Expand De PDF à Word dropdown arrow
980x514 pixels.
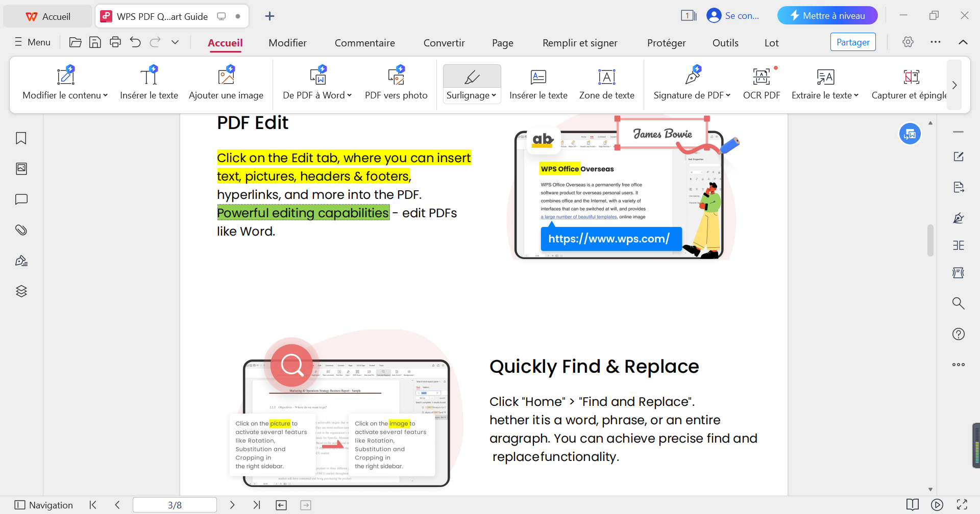point(350,95)
